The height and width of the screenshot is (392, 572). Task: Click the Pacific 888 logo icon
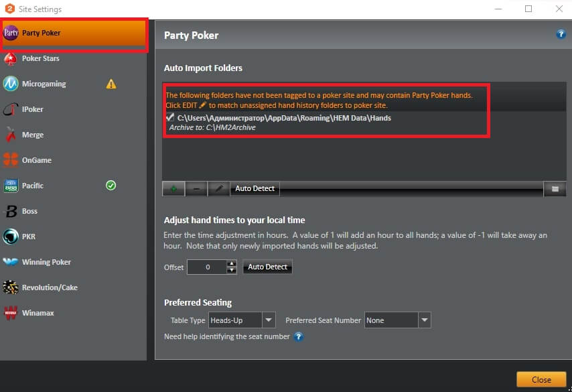click(11, 186)
